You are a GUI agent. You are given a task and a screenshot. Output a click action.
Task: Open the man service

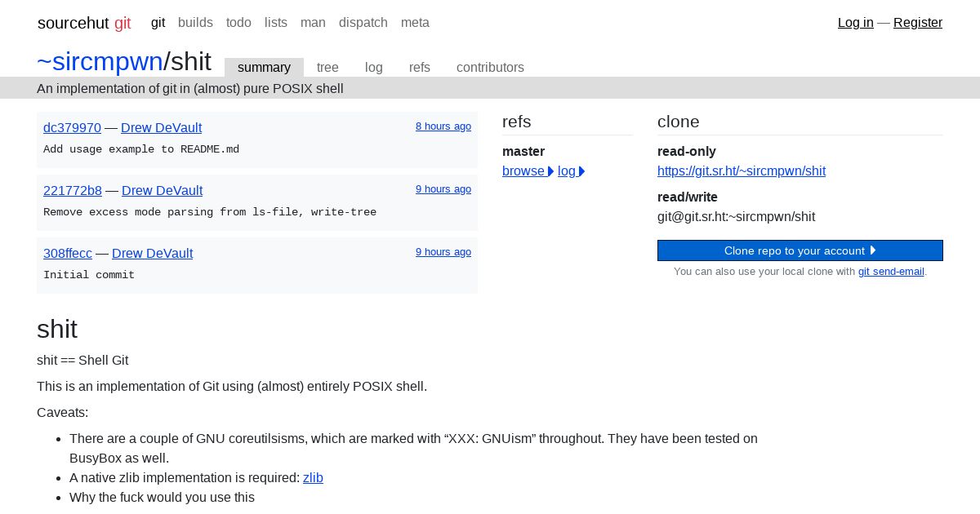pos(313,23)
